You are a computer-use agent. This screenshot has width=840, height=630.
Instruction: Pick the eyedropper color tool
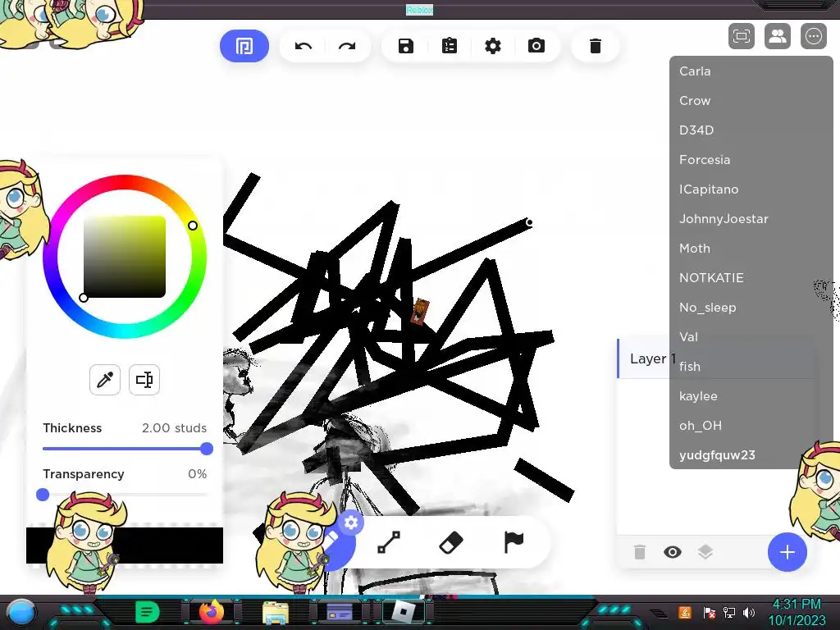[104, 380]
